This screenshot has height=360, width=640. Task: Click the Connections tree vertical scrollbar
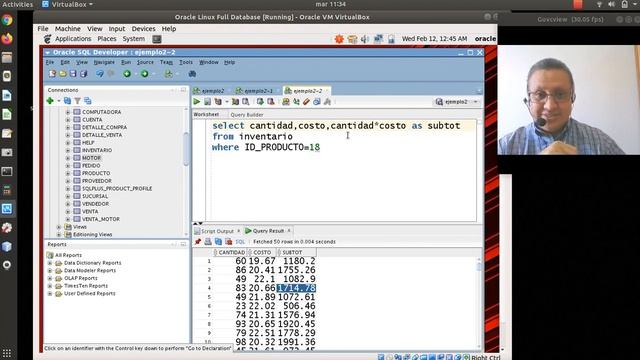186,148
